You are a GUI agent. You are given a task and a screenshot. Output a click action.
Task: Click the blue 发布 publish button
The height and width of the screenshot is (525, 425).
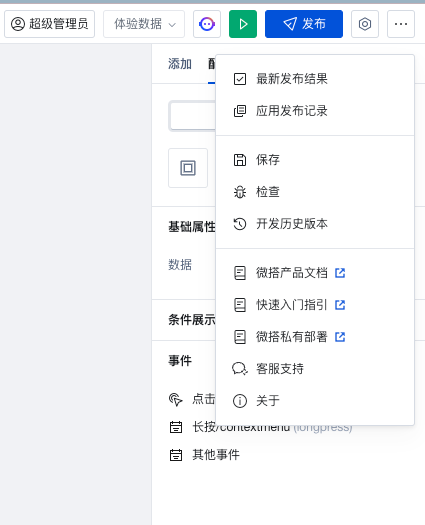(304, 24)
